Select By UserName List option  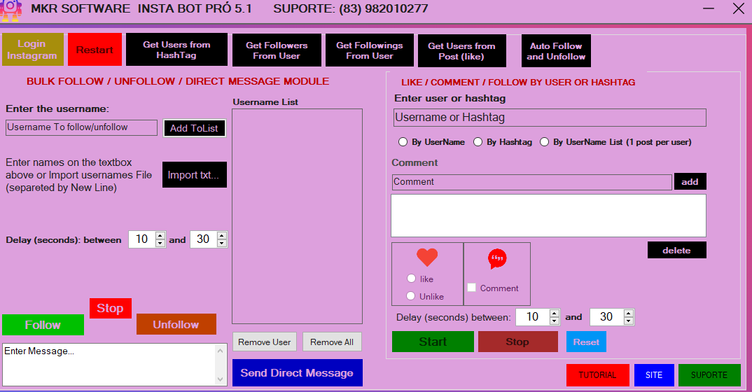click(544, 142)
